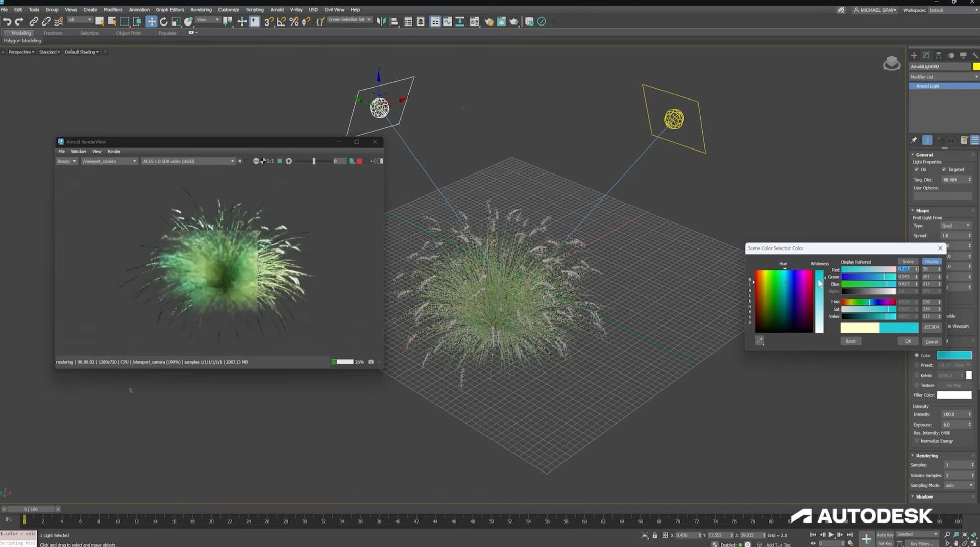Enable the Normalize Energy checkbox
Viewport: 980px width, 547px height.
tap(917, 441)
